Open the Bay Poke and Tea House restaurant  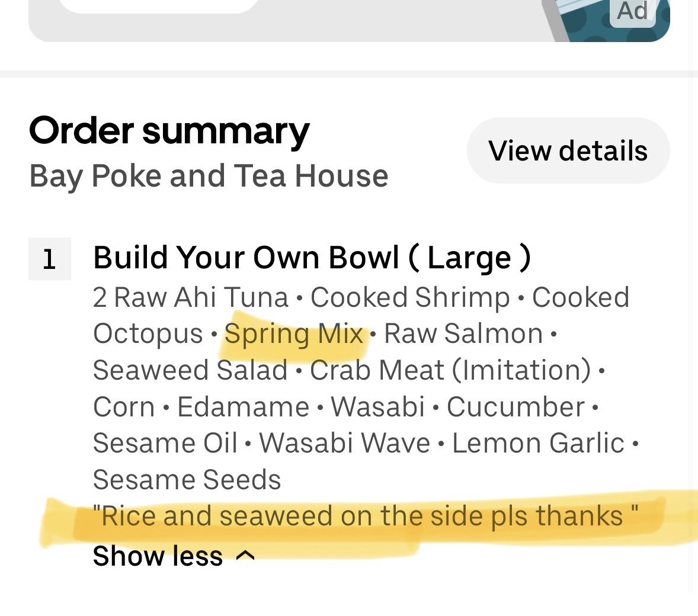click(209, 176)
